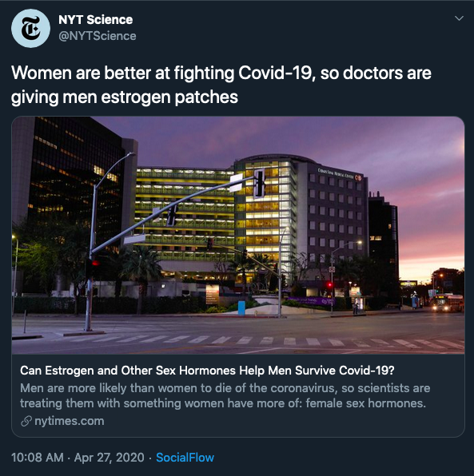Open the NYT Science profile avatar
474x476 pixels.
click(x=30, y=28)
